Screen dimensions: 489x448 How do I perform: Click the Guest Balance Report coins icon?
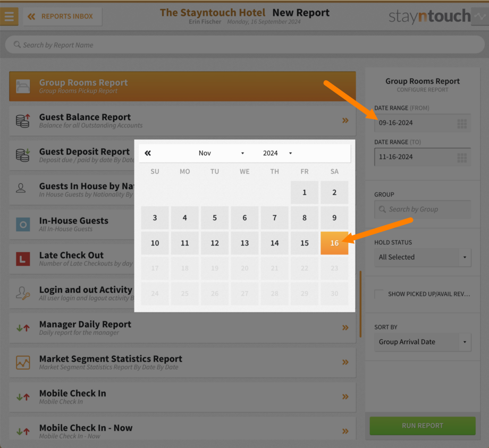(x=23, y=121)
